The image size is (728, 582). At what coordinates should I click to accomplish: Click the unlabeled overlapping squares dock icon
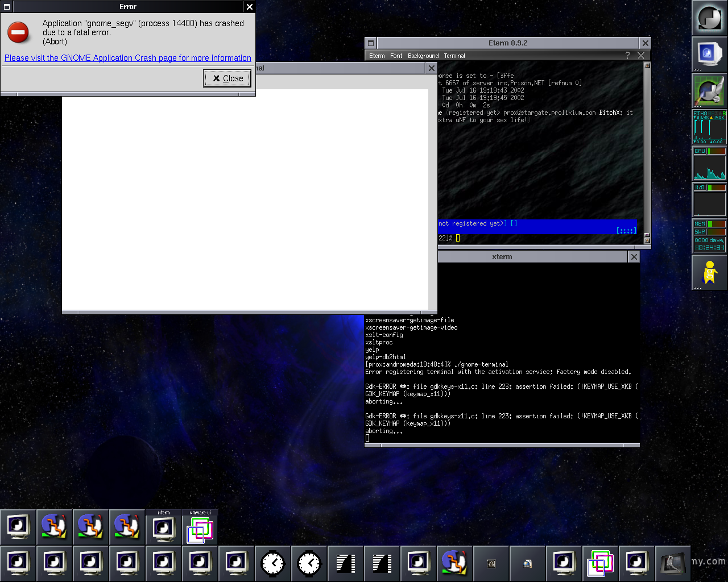601,564
